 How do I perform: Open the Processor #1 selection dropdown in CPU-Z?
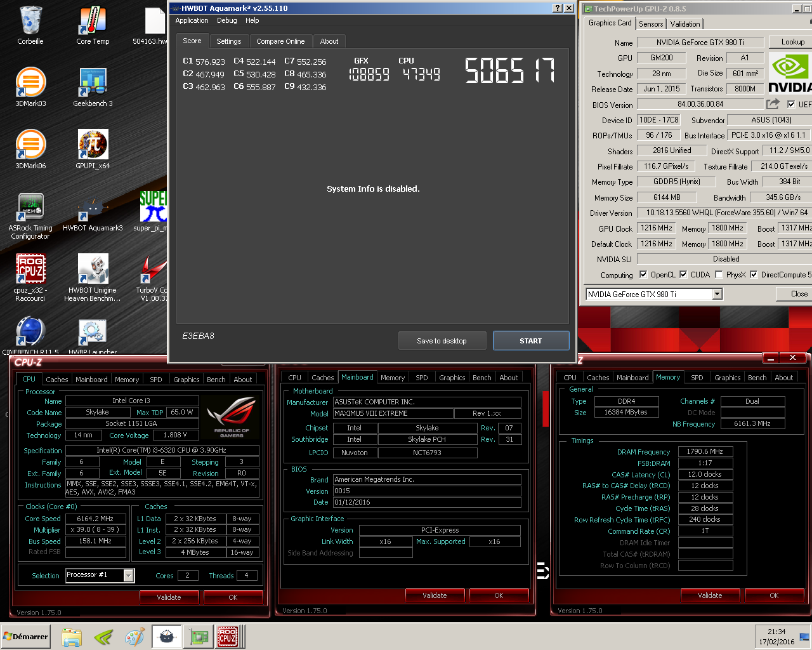click(129, 575)
